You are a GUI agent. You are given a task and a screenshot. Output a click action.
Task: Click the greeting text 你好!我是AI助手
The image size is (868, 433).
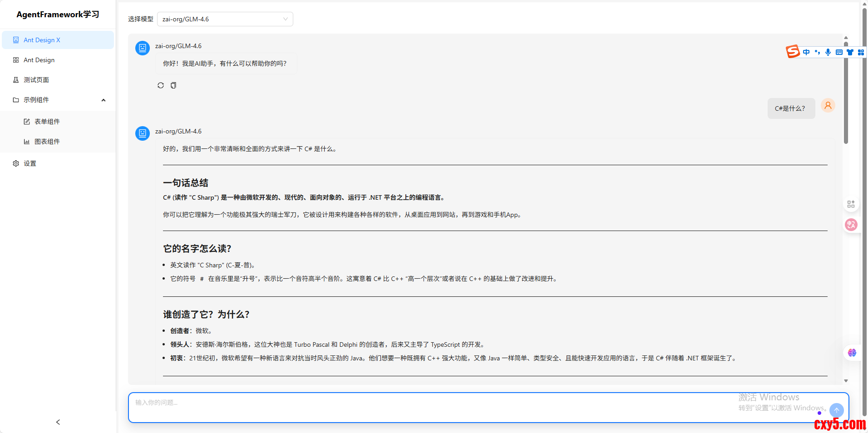point(225,64)
